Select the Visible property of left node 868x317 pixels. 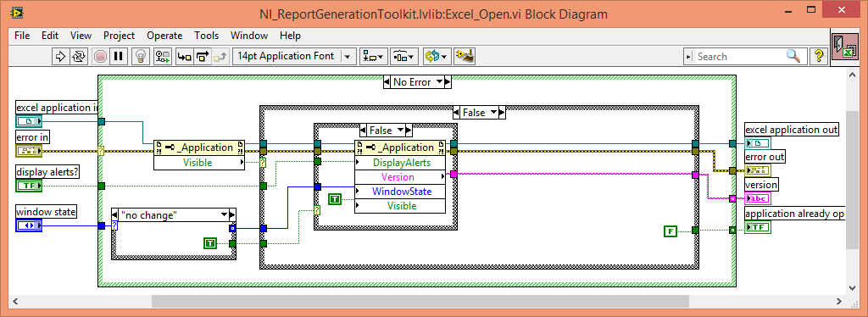198,163
